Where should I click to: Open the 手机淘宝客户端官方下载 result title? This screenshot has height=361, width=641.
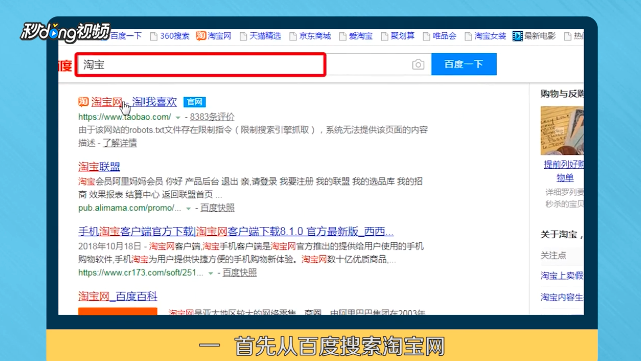(x=236, y=232)
